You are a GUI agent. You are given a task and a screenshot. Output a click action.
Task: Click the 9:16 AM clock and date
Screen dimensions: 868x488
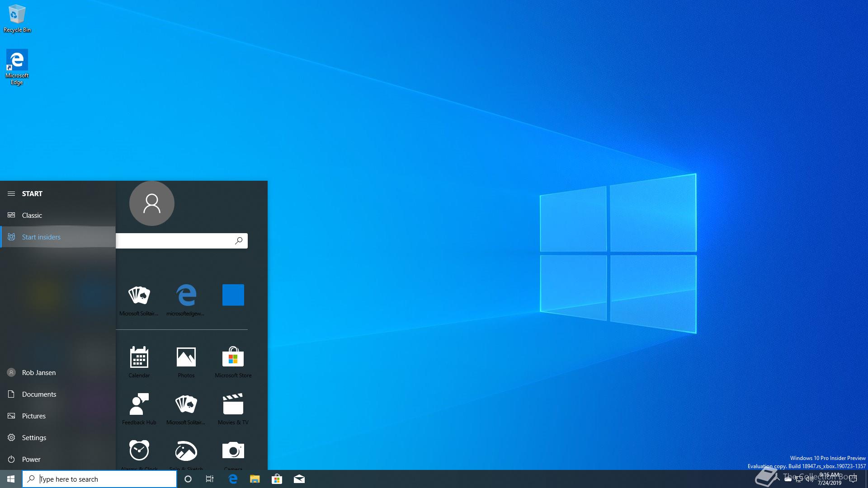coord(830,479)
